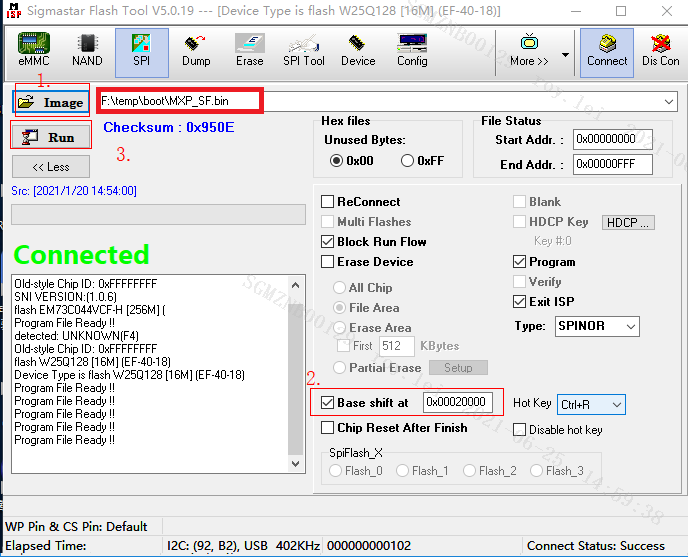Select the Flash_0 radio button
This screenshot has height=557, width=688.
[336, 471]
